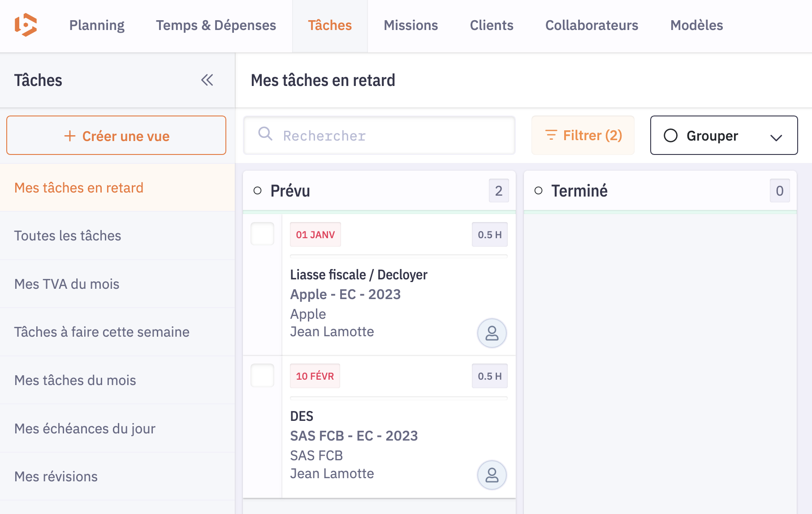
Task: Open the Filtrer (2) panel
Action: (583, 135)
